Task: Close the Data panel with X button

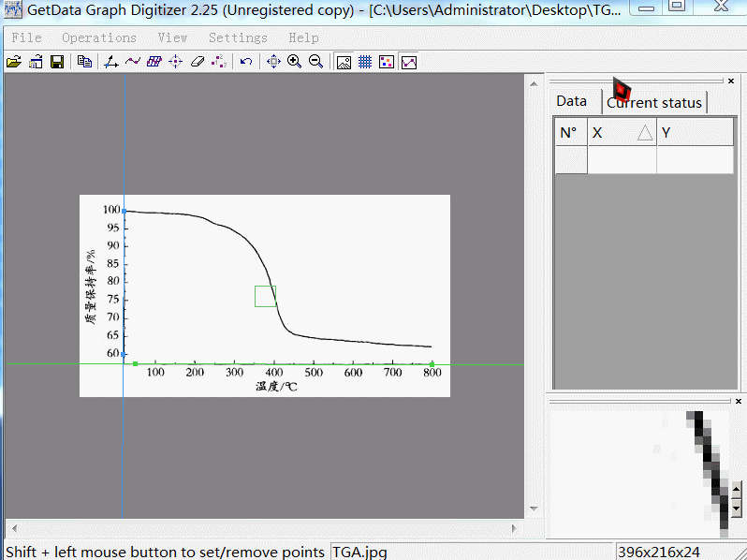Action: 739,81
